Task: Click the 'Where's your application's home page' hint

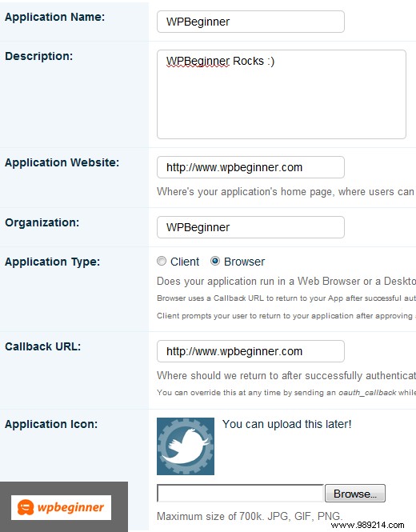Action: (x=286, y=192)
